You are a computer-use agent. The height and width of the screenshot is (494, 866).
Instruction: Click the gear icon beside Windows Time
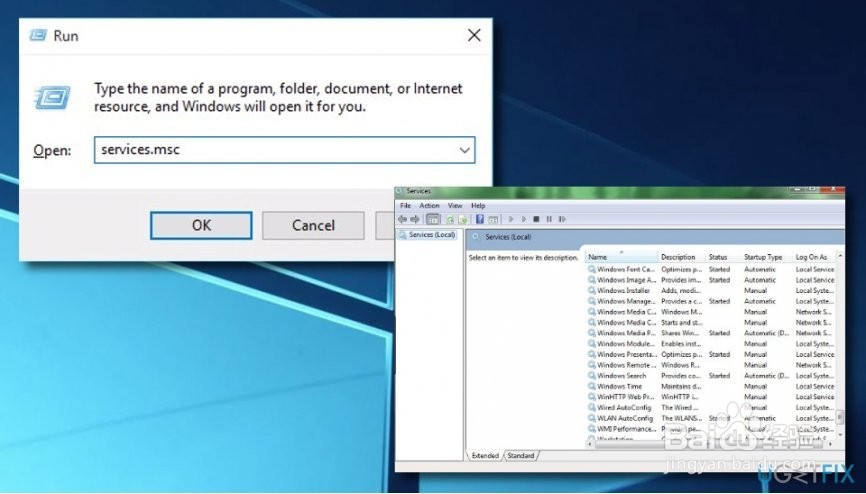[x=592, y=386]
